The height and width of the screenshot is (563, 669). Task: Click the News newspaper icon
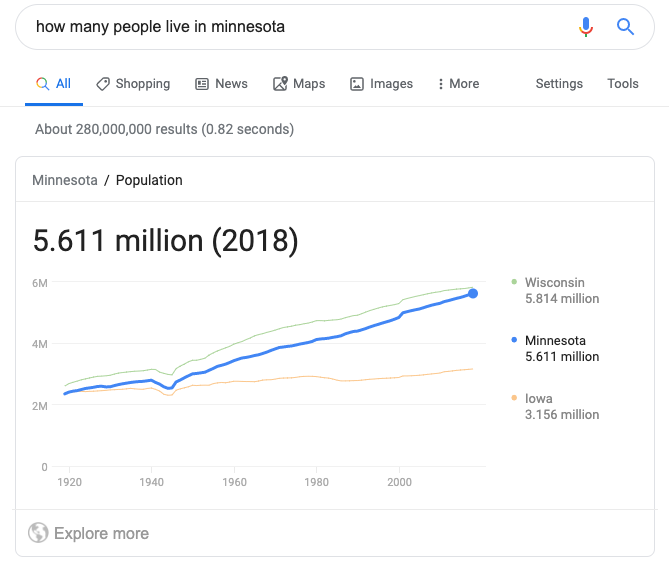coord(202,84)
